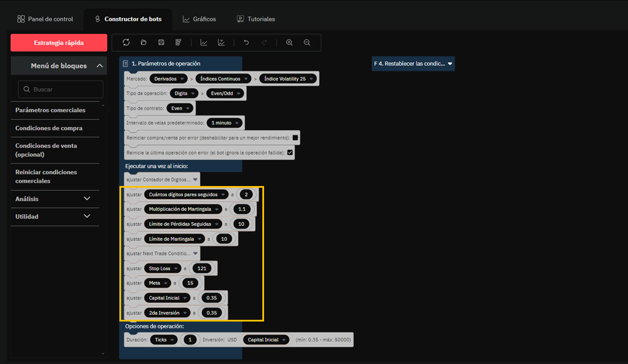Click the Stop Loss value 121
The image size is (628, 364).
(203, 269)
